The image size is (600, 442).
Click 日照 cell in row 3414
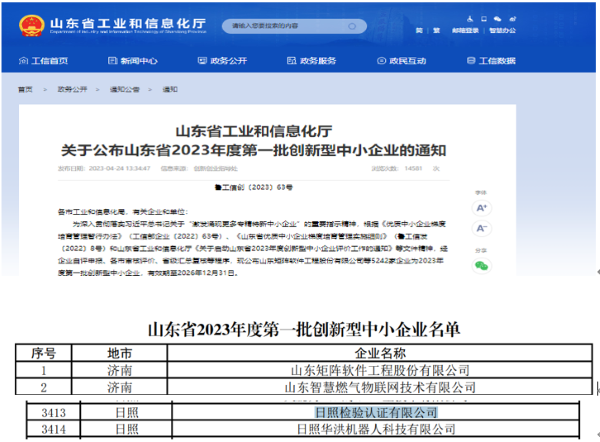pos(127,429)
